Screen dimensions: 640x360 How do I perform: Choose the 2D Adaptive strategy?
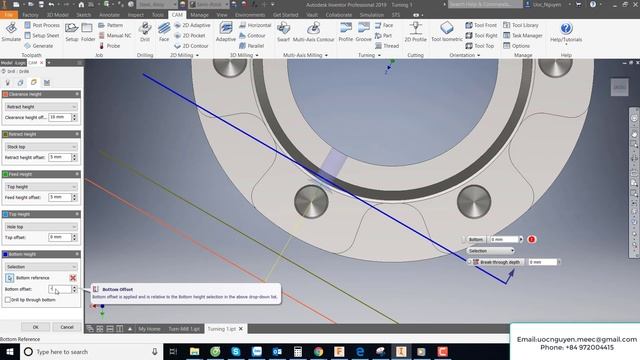pos(192,25)
